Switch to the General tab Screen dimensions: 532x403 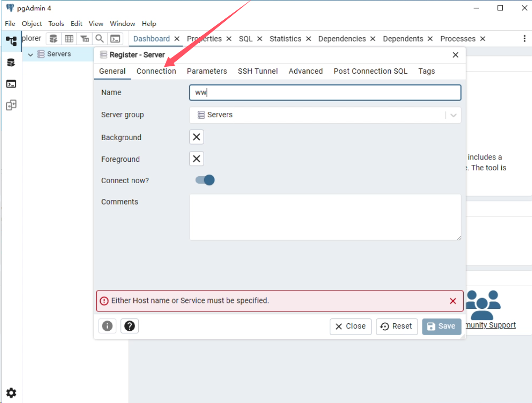coord(112,71)
